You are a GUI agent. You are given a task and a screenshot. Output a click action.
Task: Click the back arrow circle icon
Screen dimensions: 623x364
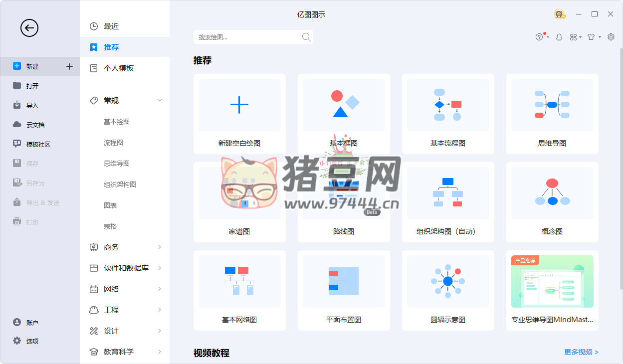point(29,28)
